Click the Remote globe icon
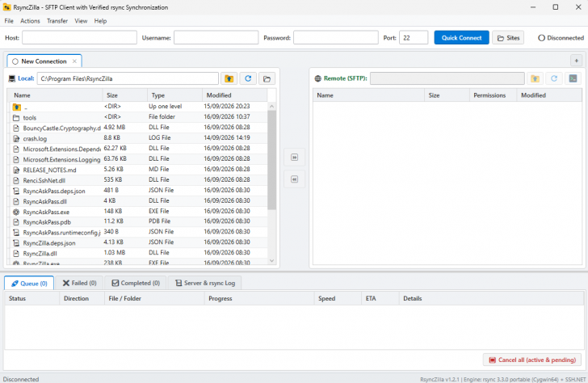This screenshot has height=383, width=588. 318,78
